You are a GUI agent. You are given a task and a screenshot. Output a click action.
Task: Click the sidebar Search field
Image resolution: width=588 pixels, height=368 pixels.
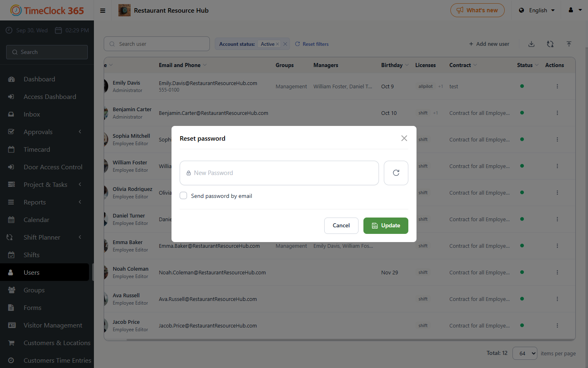tap(47, 52)
